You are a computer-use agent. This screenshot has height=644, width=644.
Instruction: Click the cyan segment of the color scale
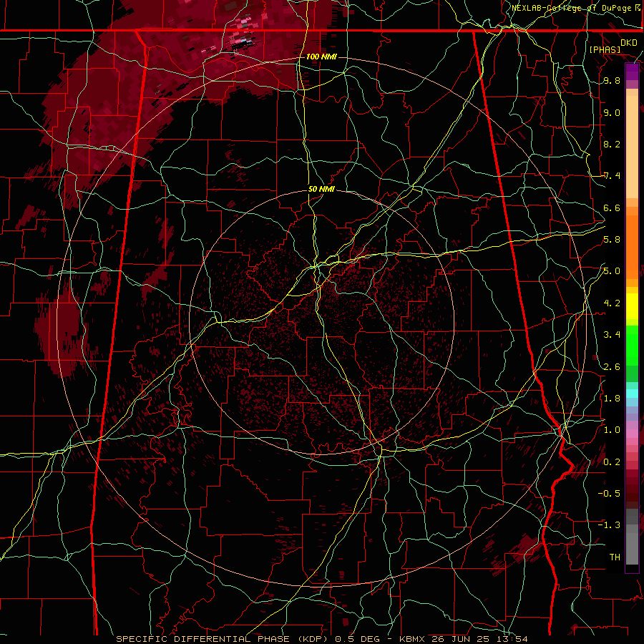(x=632, y=394)
